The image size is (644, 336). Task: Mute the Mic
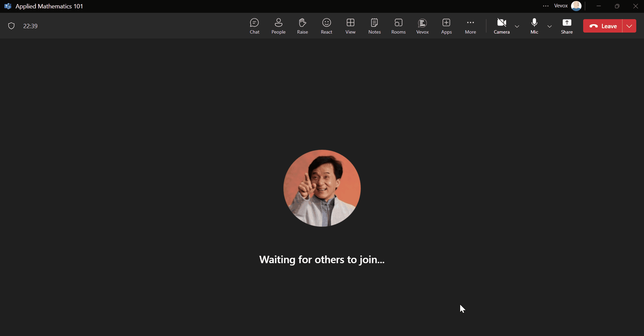coord(534,26)
